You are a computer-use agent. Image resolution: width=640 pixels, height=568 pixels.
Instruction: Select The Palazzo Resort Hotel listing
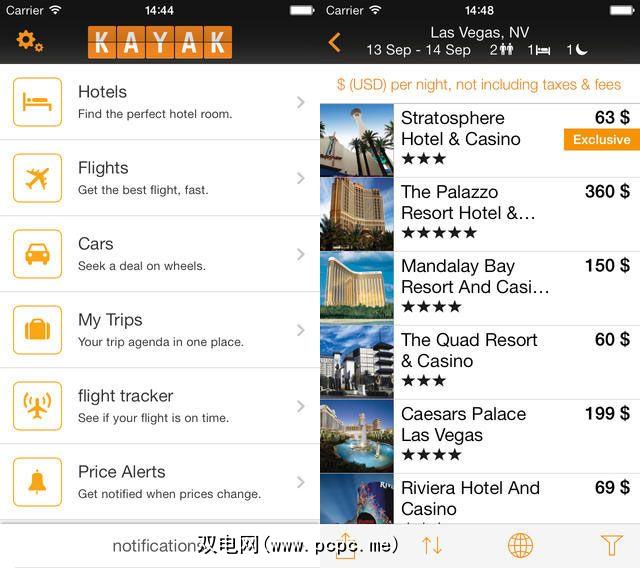point(480,214)
